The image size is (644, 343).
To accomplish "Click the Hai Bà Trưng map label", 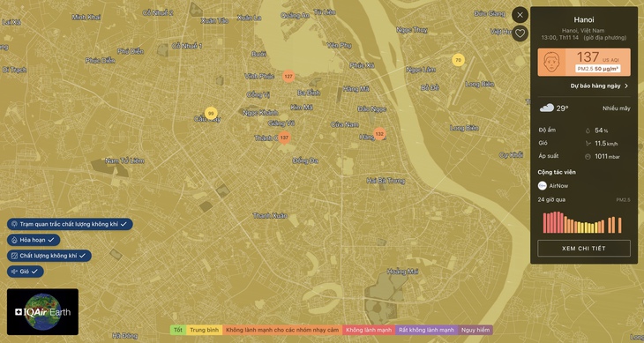I will 386,181.
